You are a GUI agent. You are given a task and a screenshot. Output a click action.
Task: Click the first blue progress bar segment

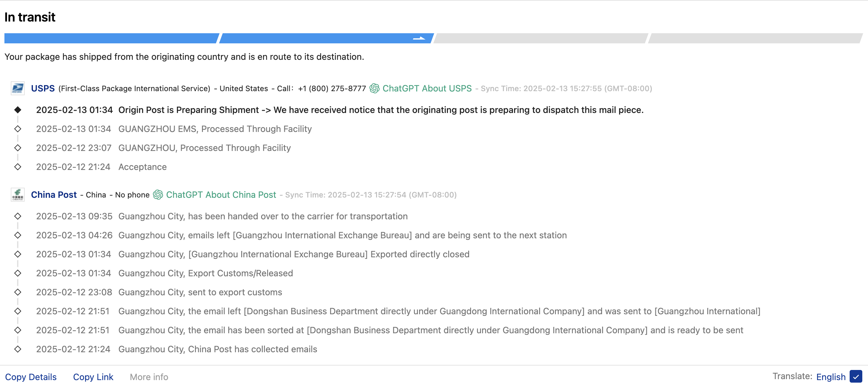point(111,38)
